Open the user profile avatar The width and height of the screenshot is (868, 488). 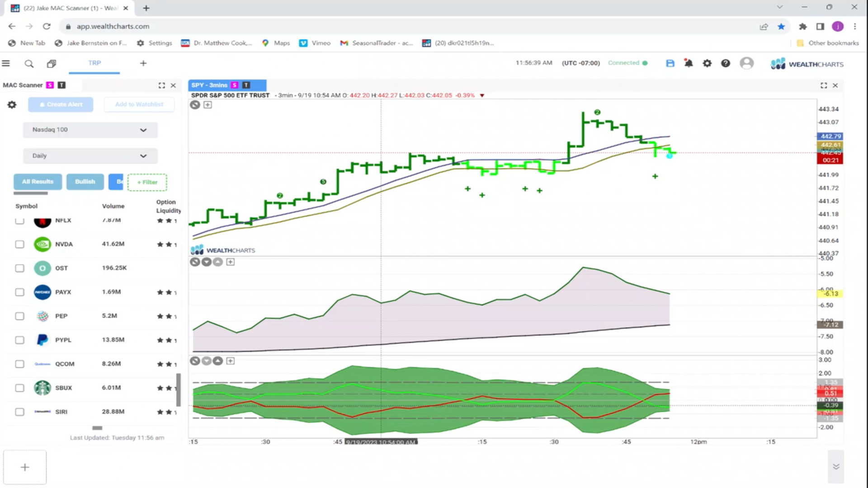746,63
